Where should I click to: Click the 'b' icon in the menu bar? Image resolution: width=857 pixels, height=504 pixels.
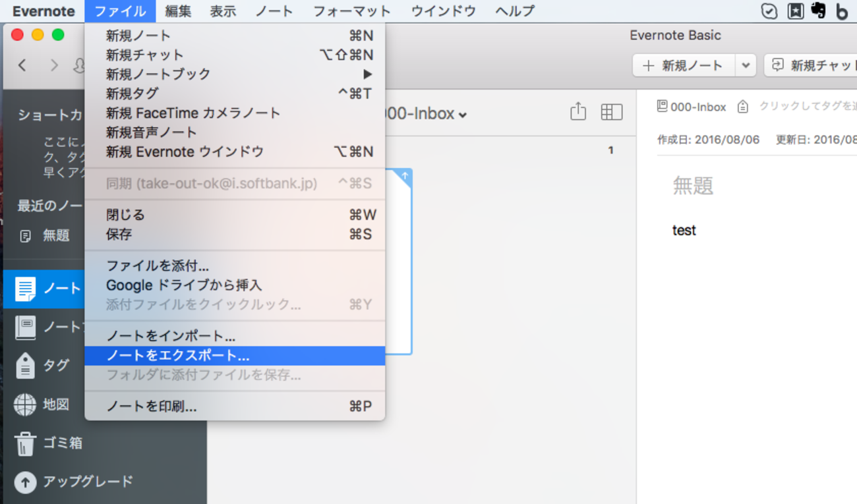[x=842, y=11]
